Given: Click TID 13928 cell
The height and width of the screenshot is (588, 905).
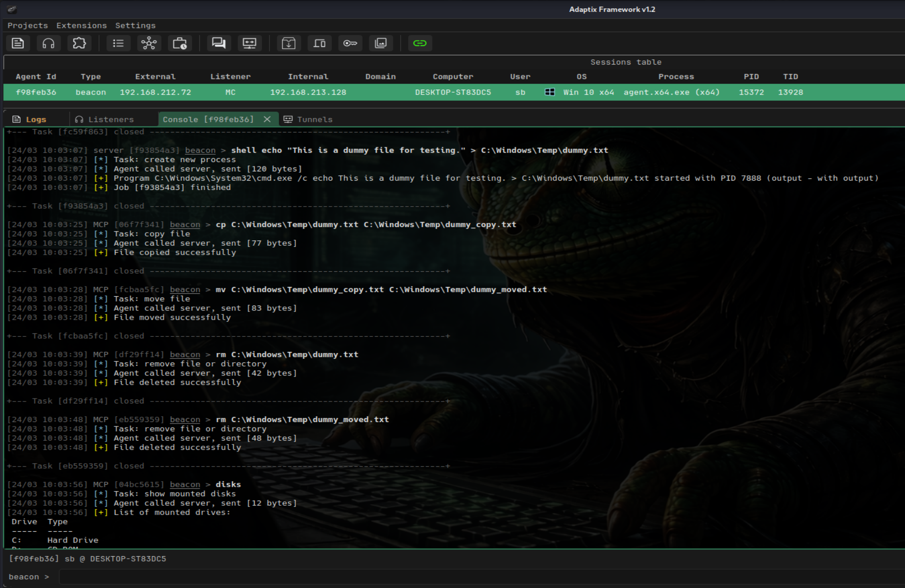Looking at the screenshot, I should 790,92.
